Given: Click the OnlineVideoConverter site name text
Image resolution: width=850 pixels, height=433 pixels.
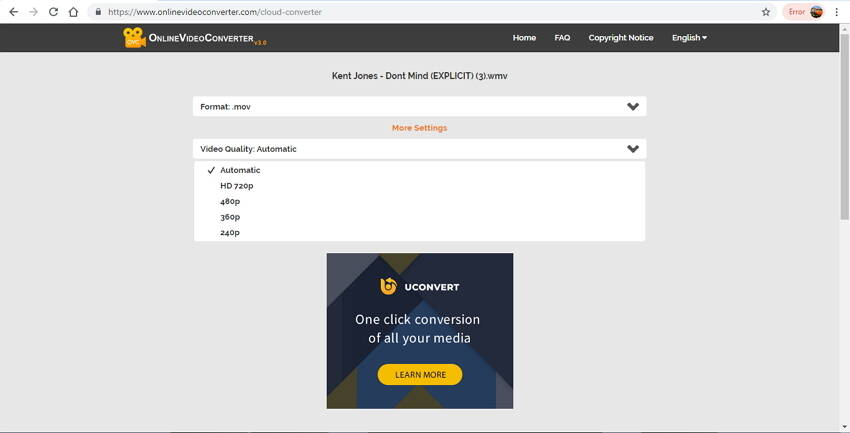Looking at the screenshot, I should pos(201,38).
